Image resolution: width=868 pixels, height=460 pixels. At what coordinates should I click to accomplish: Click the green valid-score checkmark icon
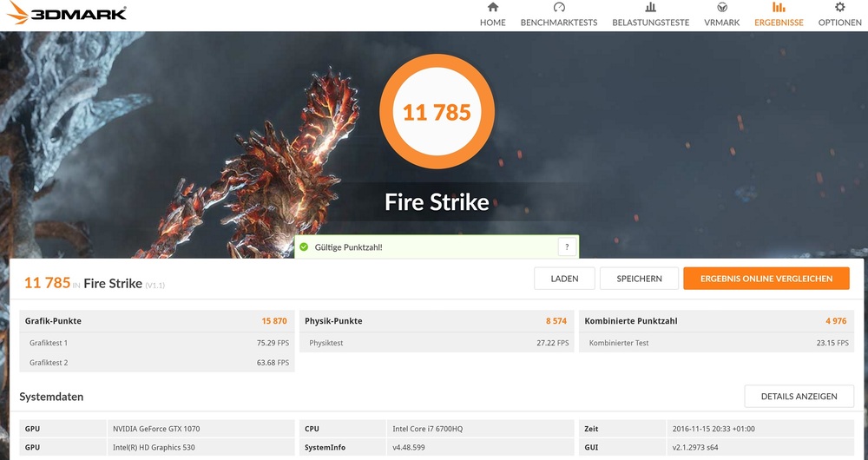(x=304, y=247)
